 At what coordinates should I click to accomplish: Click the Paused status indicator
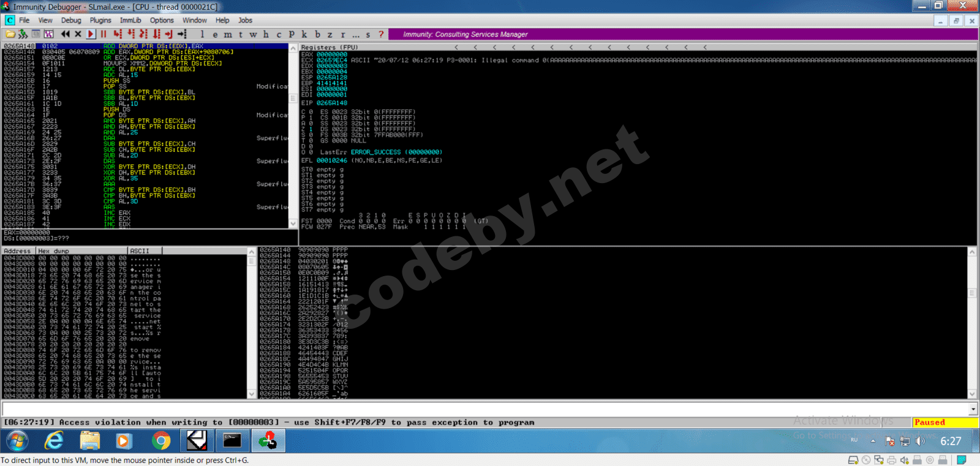click(945, 423)
